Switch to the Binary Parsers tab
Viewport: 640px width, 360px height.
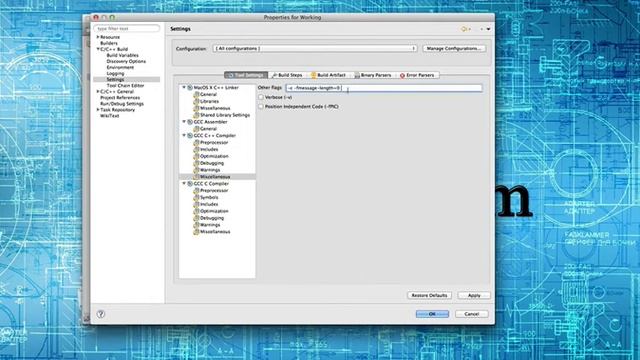(373, 75)
